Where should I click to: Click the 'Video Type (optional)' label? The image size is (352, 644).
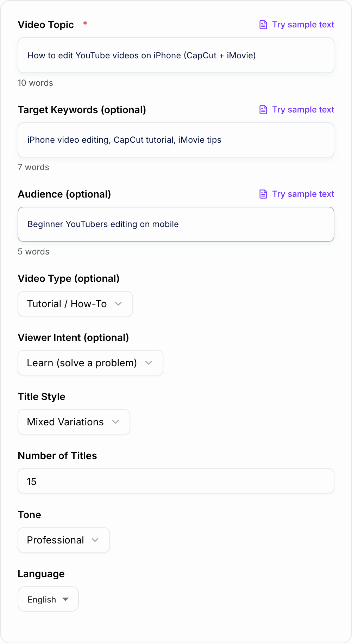(69, 278)
